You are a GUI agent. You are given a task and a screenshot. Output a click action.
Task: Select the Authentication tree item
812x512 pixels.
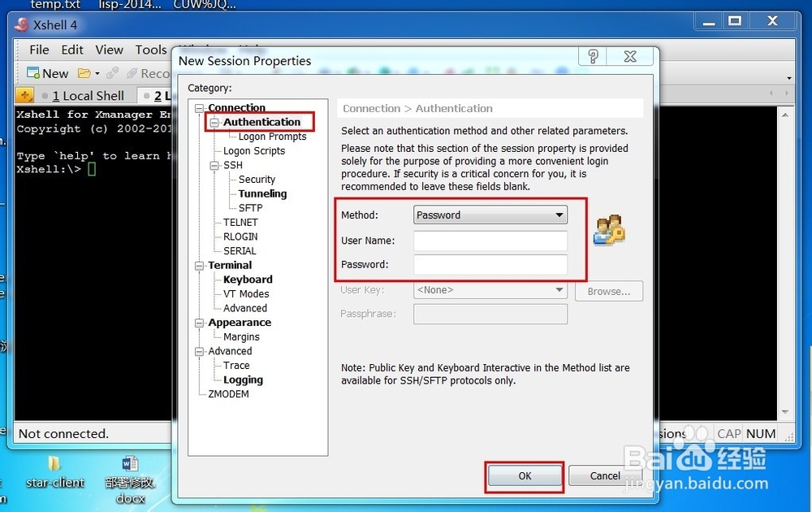tap(261, 122)
